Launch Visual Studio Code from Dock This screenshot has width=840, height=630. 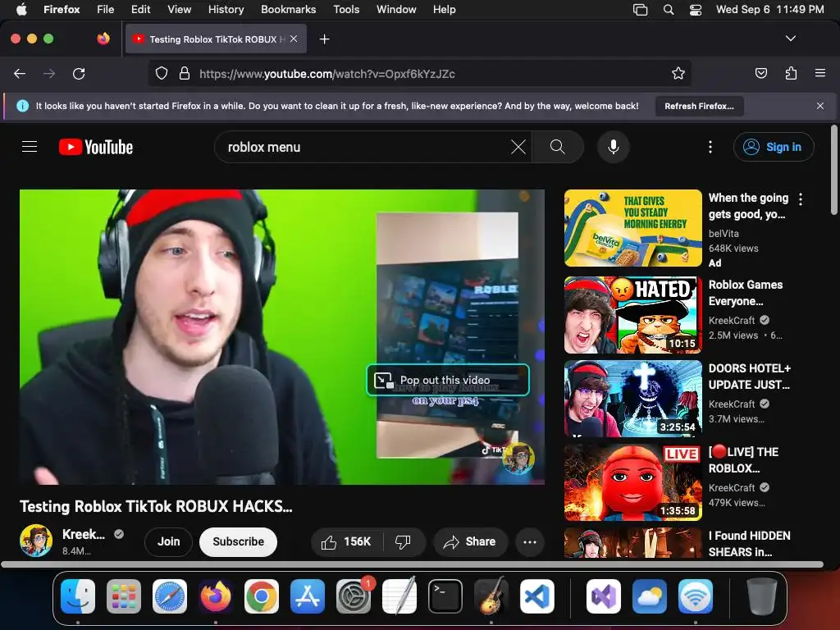(536, 596)
